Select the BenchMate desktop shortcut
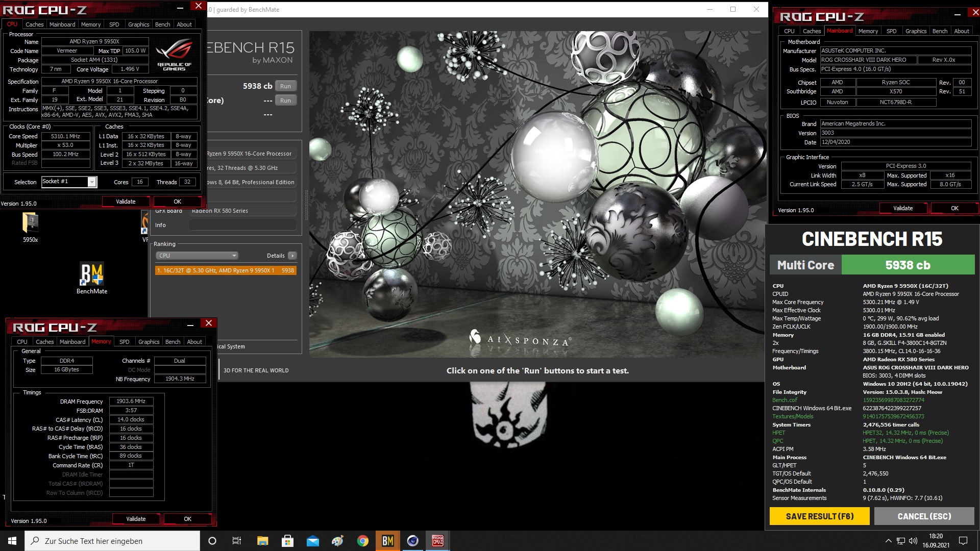The width and height of the screenshot is (980, 551). [92, 279]
